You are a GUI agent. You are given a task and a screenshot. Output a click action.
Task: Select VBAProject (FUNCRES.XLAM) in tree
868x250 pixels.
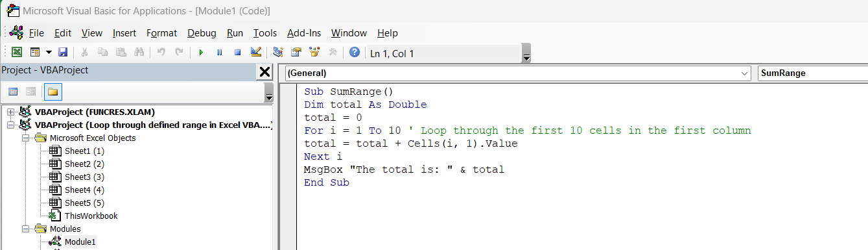coord(95,112)
